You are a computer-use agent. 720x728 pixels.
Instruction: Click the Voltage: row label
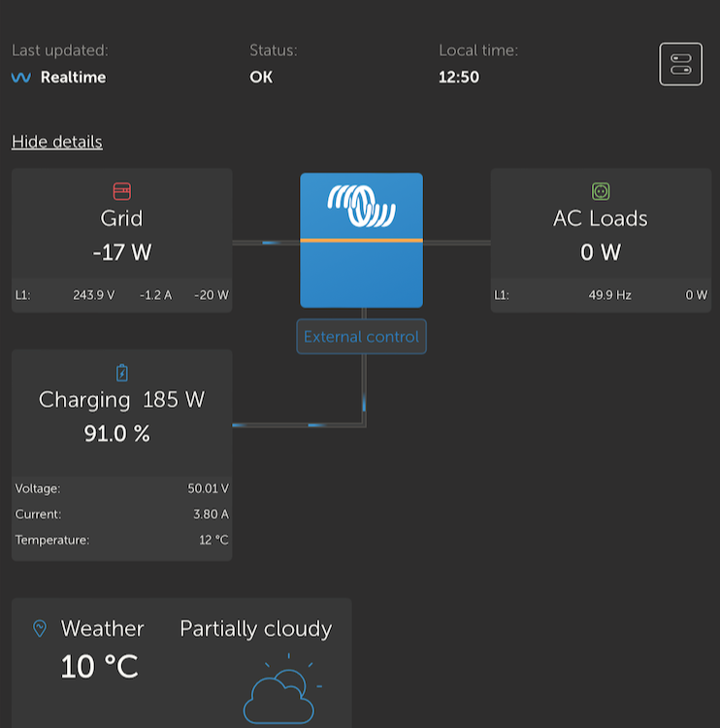tap(38, 488)
